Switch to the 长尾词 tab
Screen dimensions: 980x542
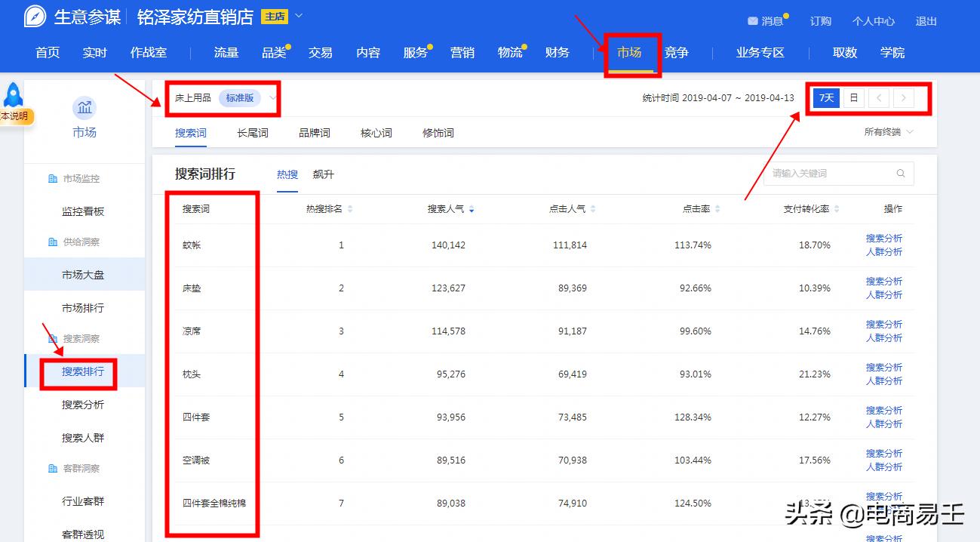[x=251, y=132]
